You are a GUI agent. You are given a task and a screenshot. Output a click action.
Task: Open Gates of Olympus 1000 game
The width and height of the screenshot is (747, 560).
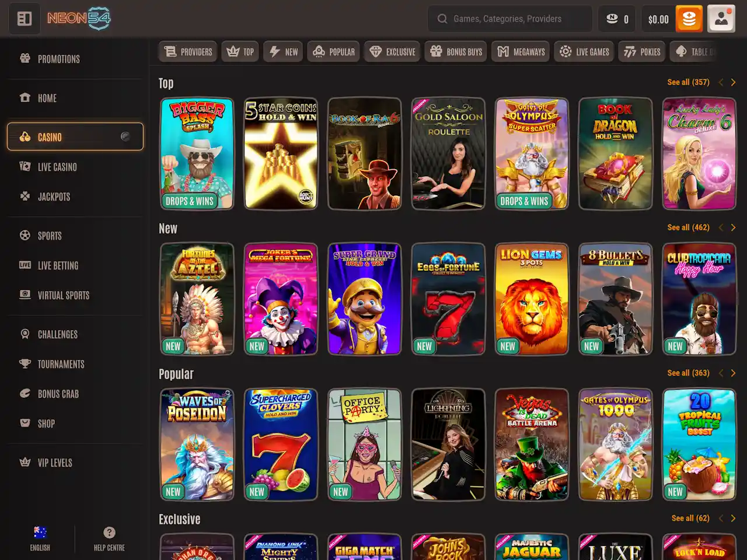(x=616, y=444)
